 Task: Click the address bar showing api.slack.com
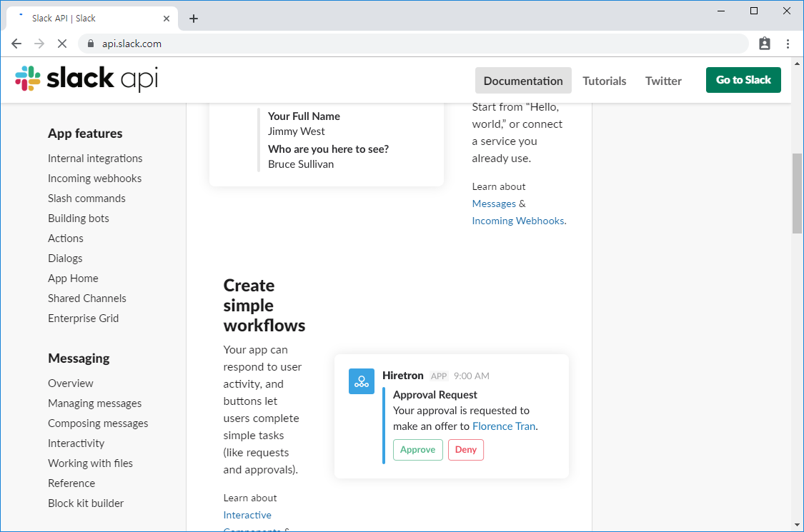tap(413, 44)
